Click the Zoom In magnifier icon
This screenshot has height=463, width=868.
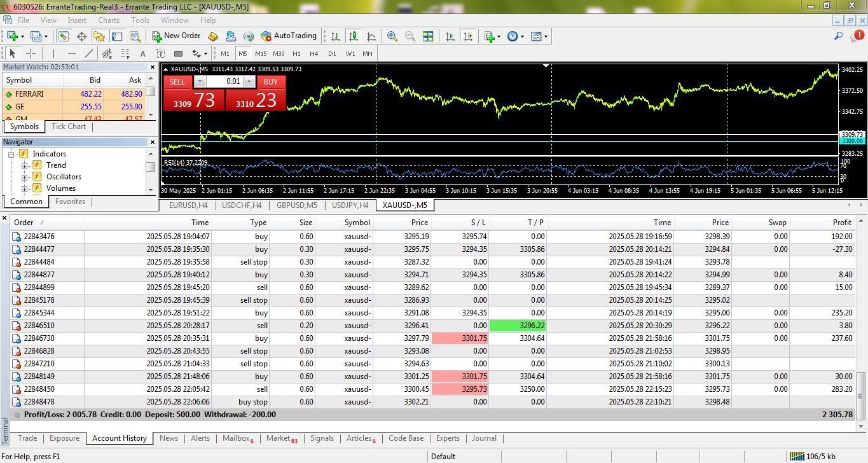coord(392,36)
